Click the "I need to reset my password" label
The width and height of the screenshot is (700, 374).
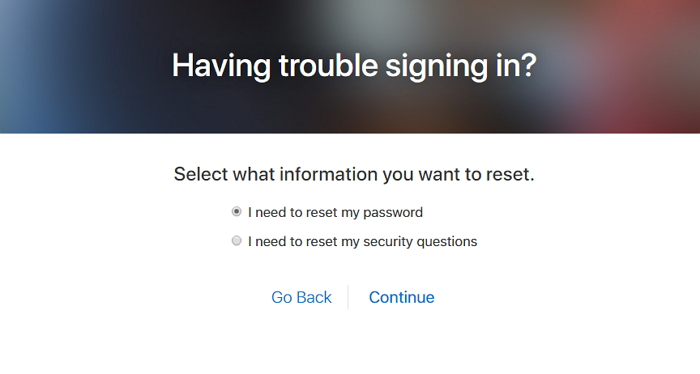[335, 212]
